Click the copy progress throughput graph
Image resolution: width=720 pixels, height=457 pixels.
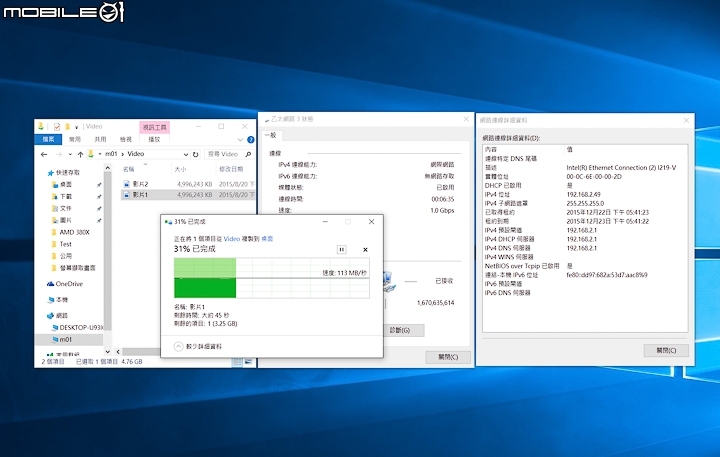(271, 278)
